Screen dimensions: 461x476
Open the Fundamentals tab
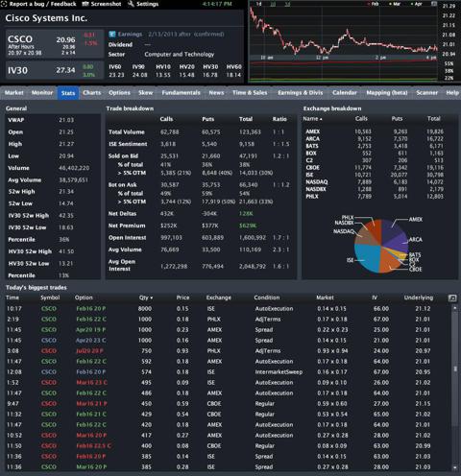tap(181, 93)
